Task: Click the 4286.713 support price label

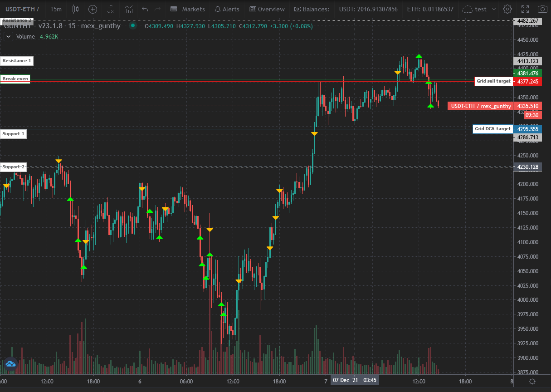Action: pos(527,137)
